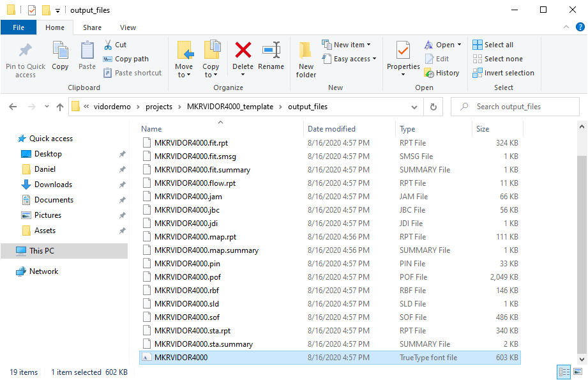Click the Copy path button

[126, 59]
